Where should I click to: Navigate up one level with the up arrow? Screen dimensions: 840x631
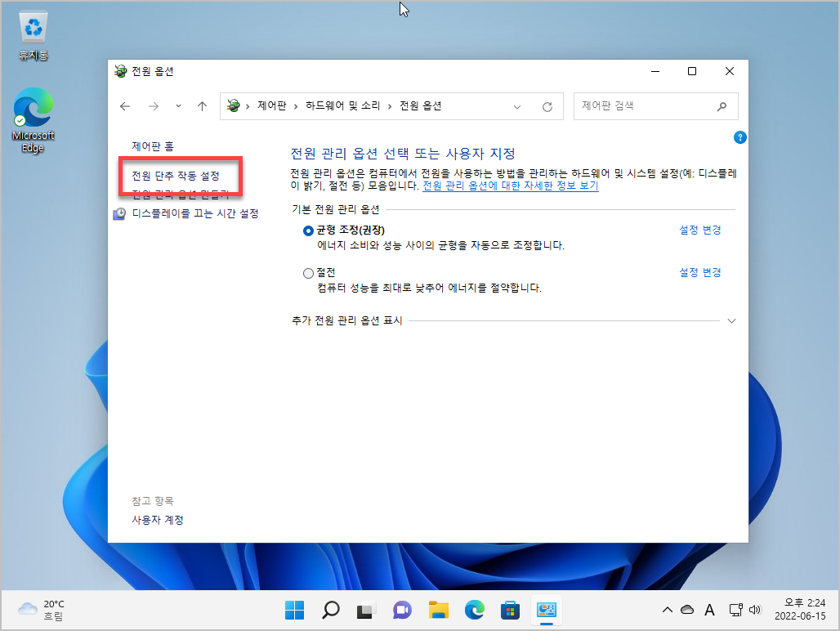coord(202,106)
